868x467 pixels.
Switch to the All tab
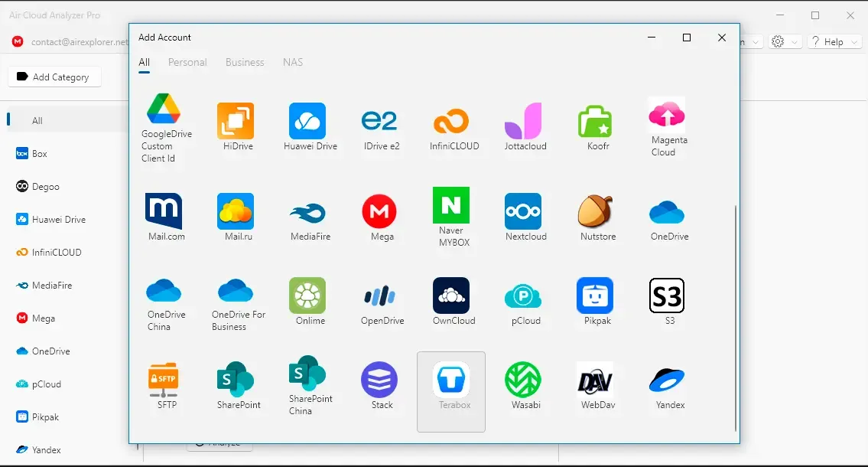[144, 63]
